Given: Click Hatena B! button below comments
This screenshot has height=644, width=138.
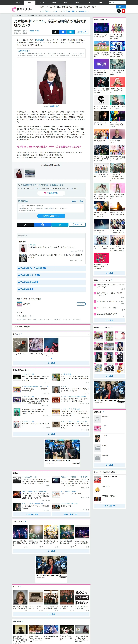Looking at the screenshot, I should 60,225.
